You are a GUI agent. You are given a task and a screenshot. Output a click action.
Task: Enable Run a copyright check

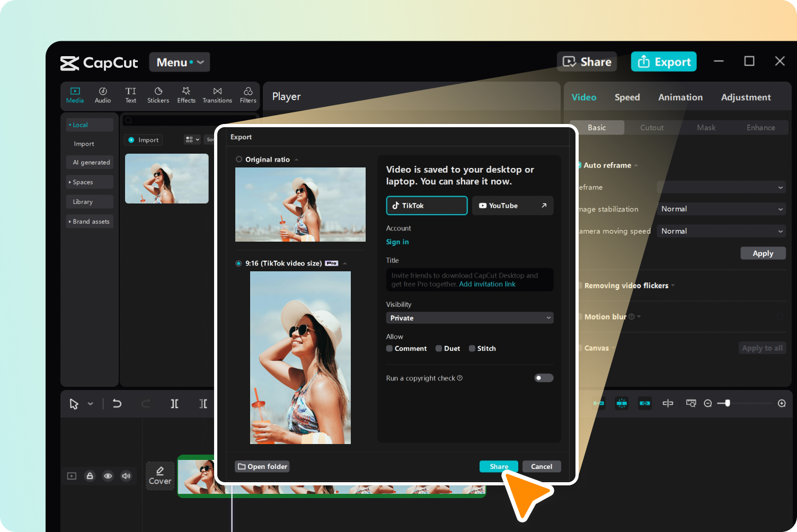(544, 377)
